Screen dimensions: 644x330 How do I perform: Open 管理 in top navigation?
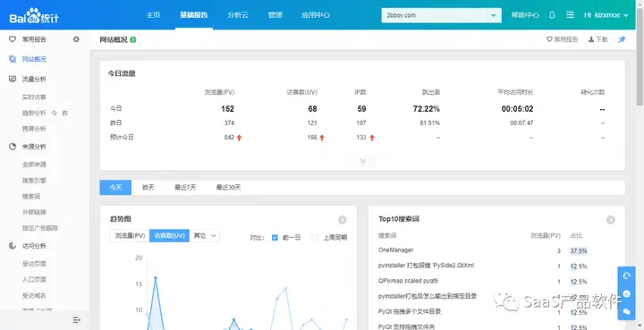(x=275, y=15)
